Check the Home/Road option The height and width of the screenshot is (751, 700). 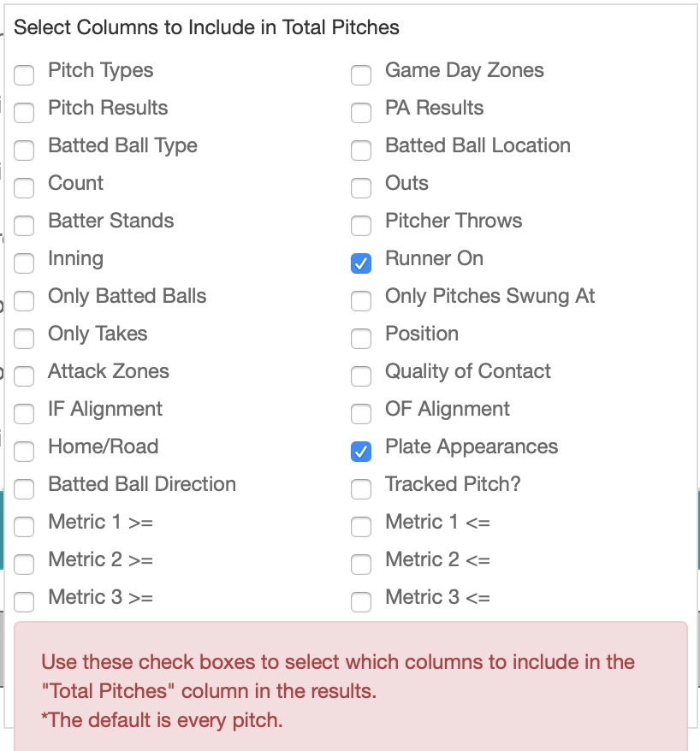click(x=24, y=451)
